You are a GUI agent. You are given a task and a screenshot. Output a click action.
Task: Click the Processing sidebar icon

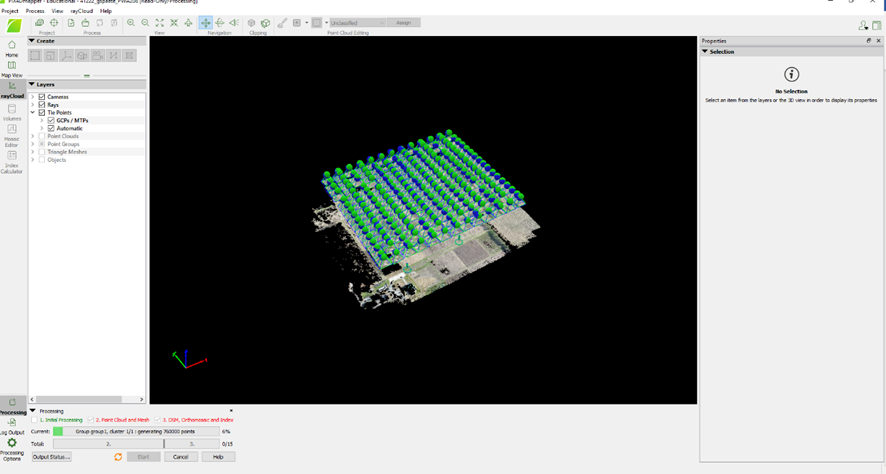(12, 406)
